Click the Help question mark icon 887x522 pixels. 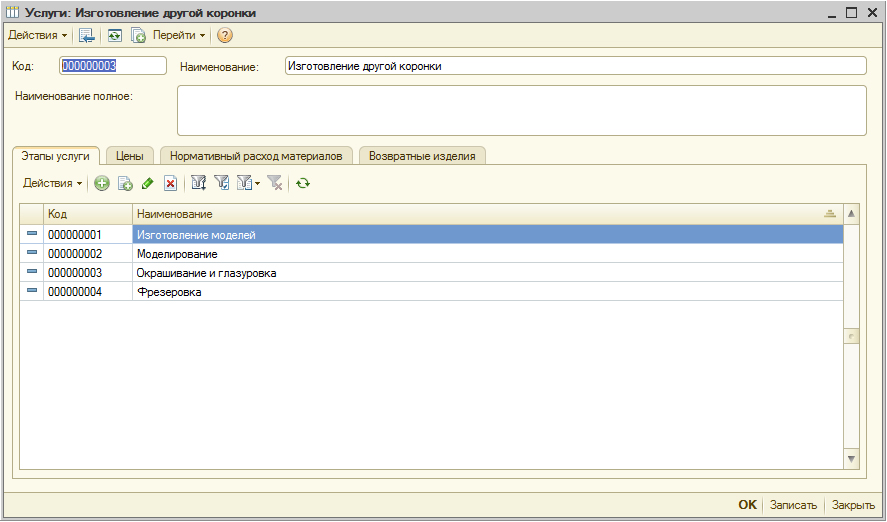coord(225,35)
